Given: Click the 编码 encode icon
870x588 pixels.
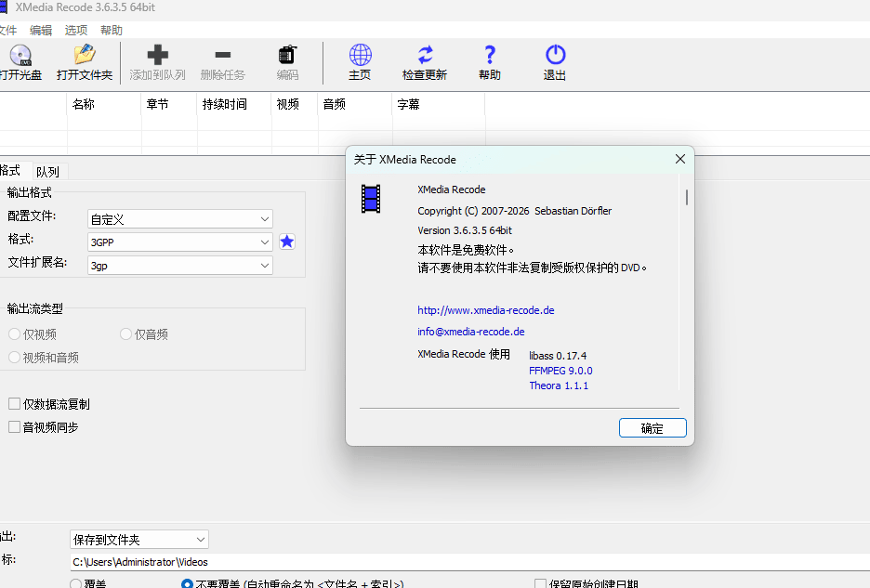Looking at the screenshot, I should (x=287, y=55).
